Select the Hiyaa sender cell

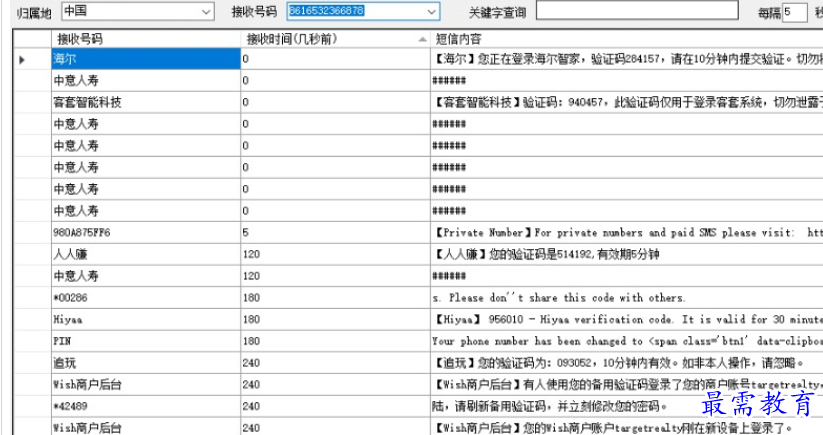tap(146, 320)
